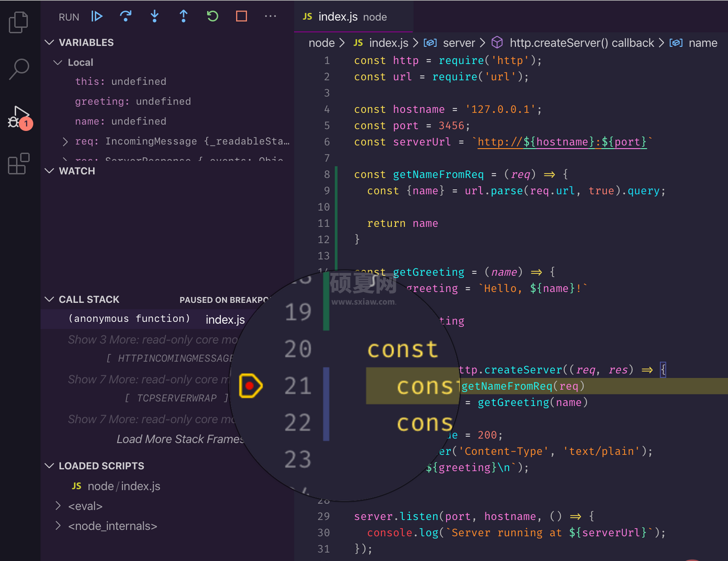Viewport: 728px width, 561px height.
Task: Show 7 more frames above TCPSERVERWRAP
Action: coord(148,380)
